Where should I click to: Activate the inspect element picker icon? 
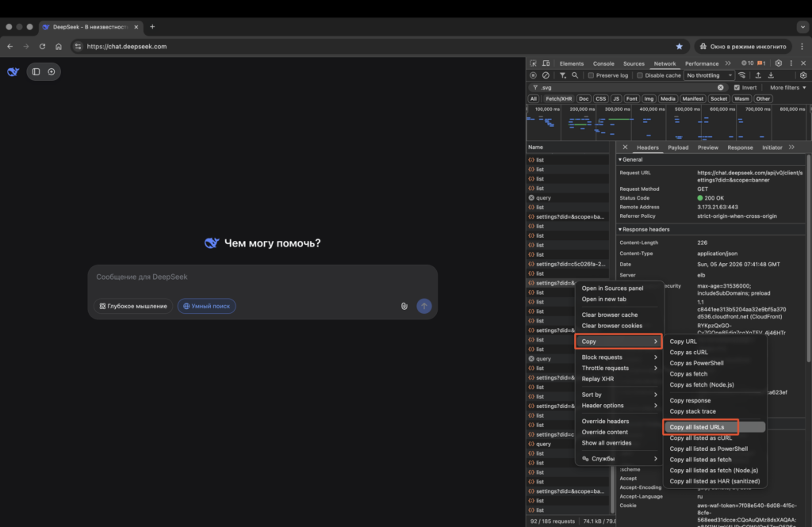[x=534, y=63]
